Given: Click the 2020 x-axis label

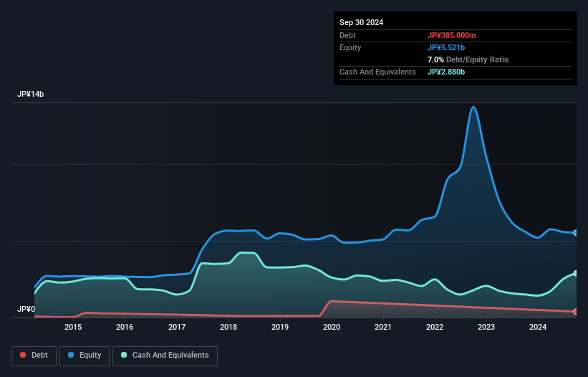Looking at the screenshot, I should click(332, 327).
